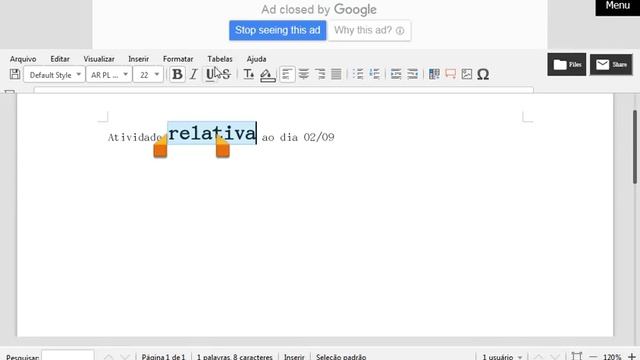Open the Editar menu

60,59
